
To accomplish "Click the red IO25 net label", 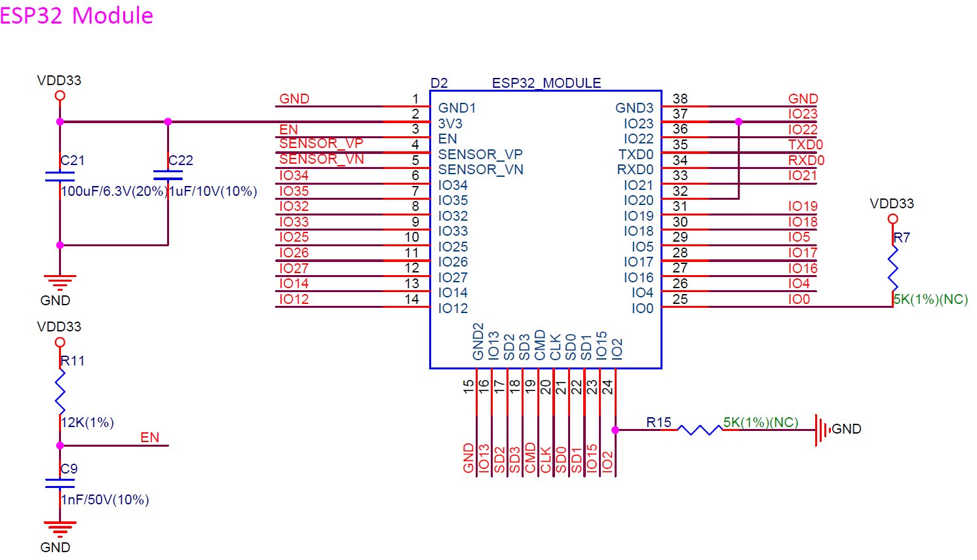I will [294, 237].
